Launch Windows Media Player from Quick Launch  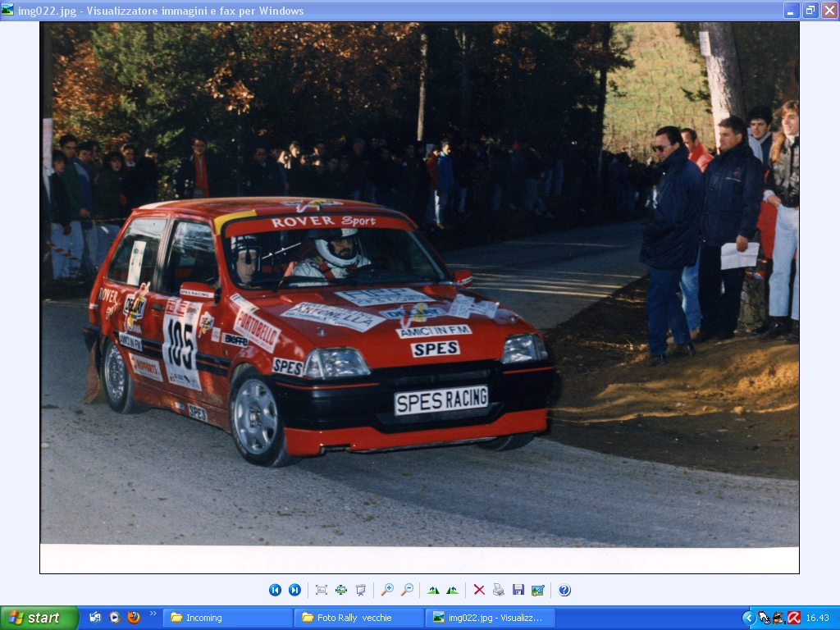tap(115, 618)
